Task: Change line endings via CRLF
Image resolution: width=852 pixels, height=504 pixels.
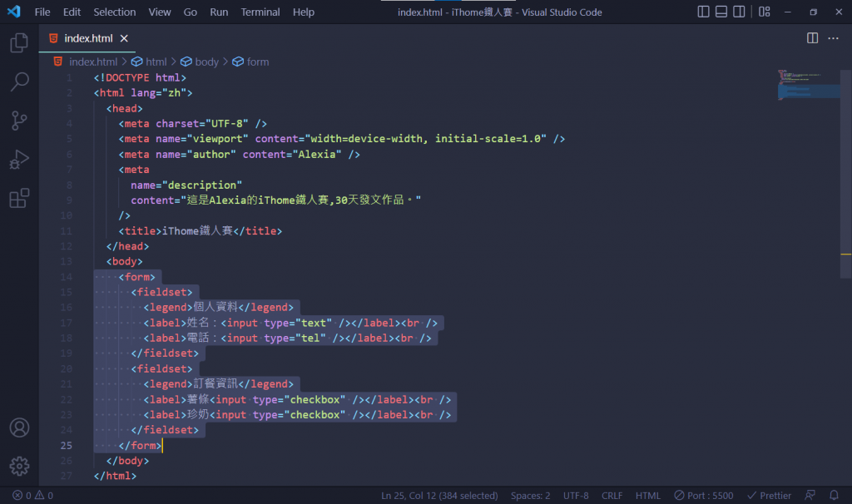Action: 612,496
